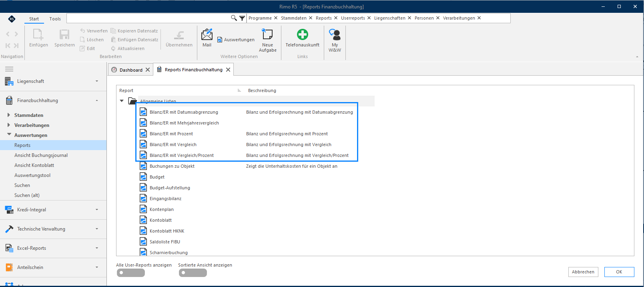
Task: Click the Abbrechen button
Action: click(x=583, y=272)
